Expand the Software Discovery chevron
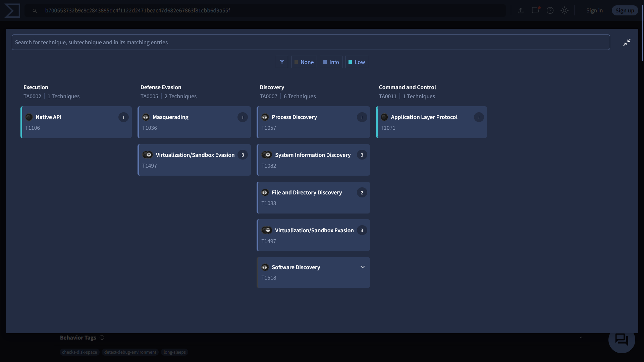 (x=363, y=267)
